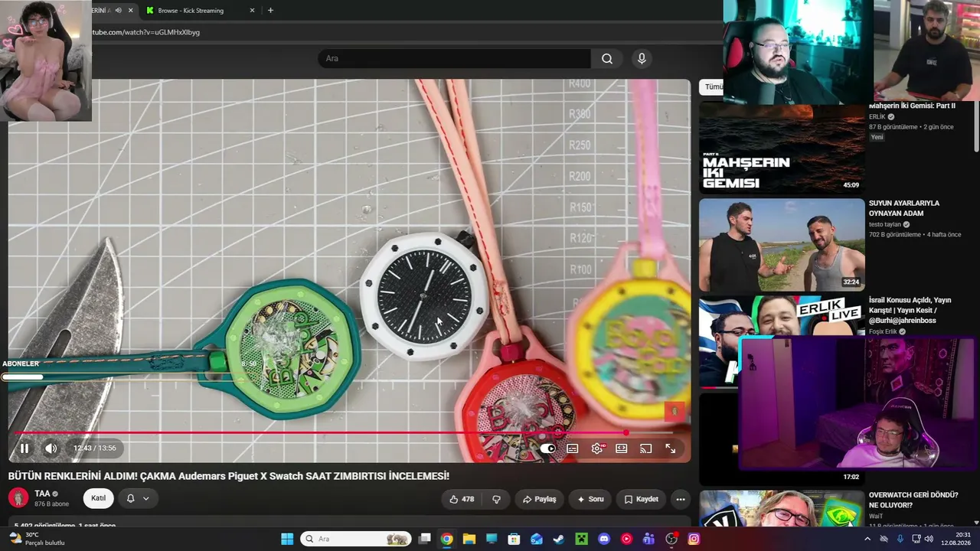Launch Steam from the taskbar
This screenshot has width=980, height=551.
(559, 539)
